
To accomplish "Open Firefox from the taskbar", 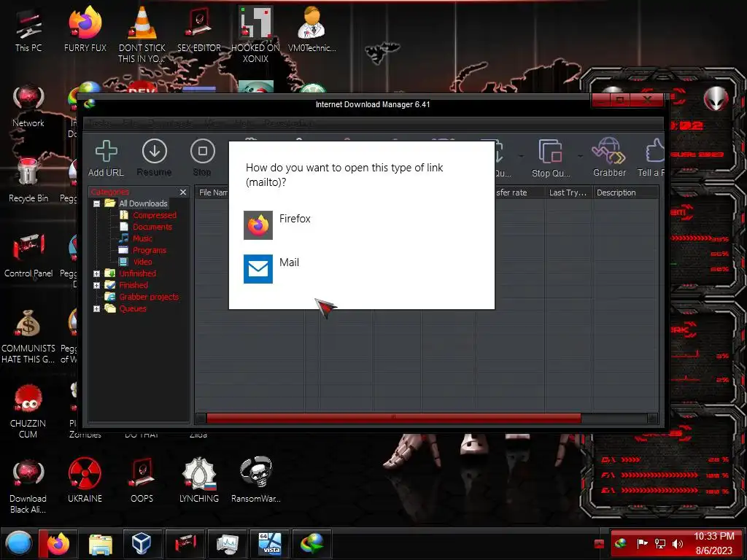I will pyautogui.click(x=58, y=543).
